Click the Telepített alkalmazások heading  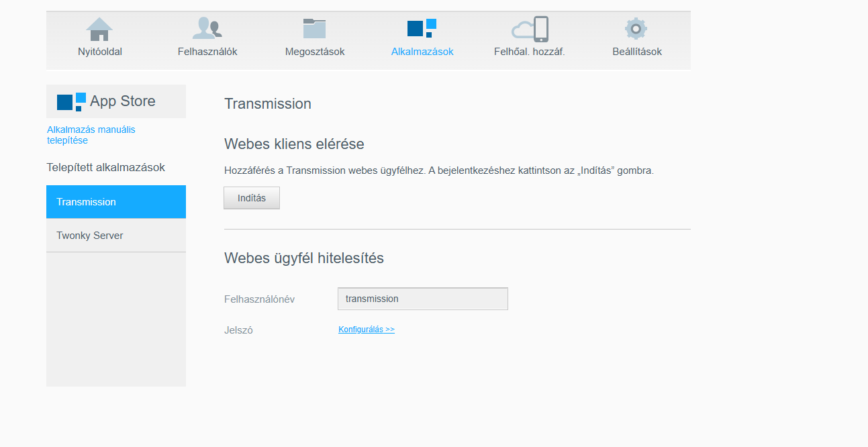[x=106, y=167]
